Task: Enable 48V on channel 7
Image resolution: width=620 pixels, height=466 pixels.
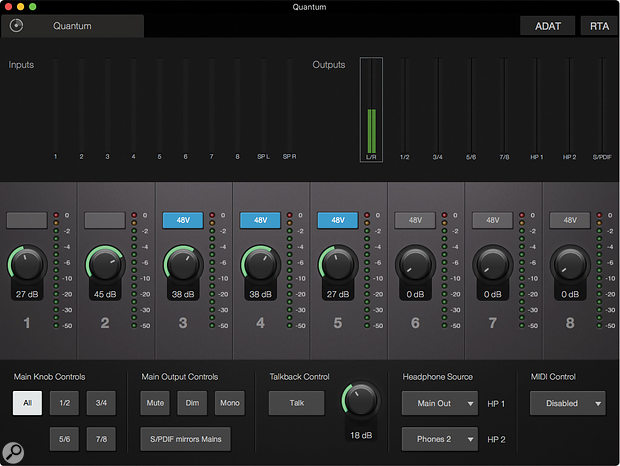Action: point(493,220)
